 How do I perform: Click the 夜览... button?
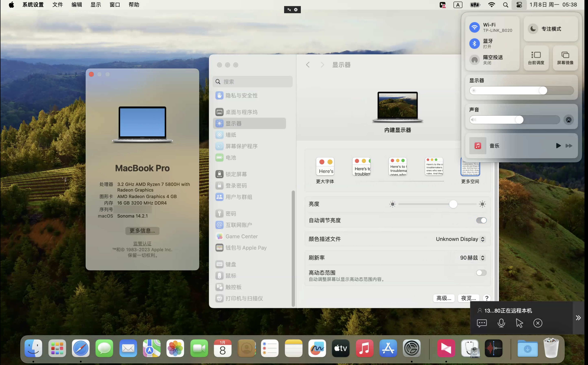468,298
